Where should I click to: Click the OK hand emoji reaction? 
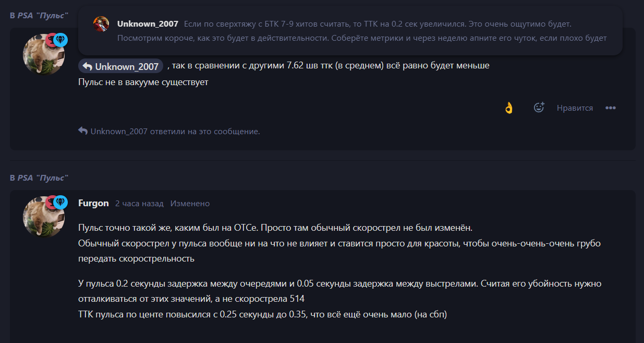[x=508, y=108]
